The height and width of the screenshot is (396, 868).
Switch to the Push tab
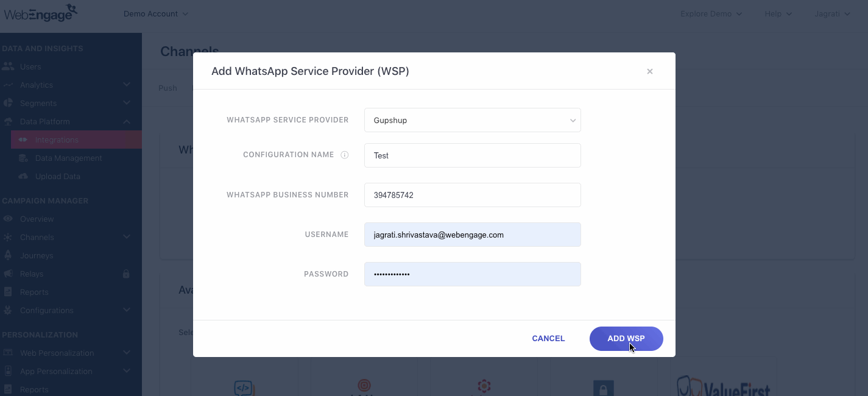click(x=168, y=88)
